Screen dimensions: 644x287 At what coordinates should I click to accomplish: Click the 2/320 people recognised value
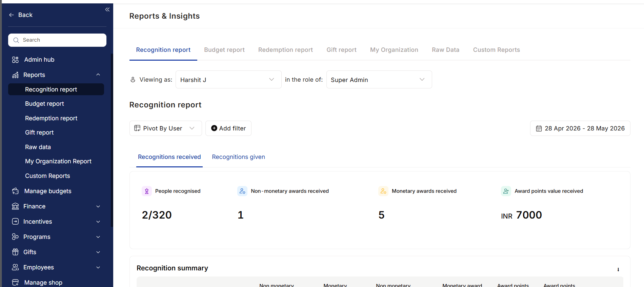point(157,215)
